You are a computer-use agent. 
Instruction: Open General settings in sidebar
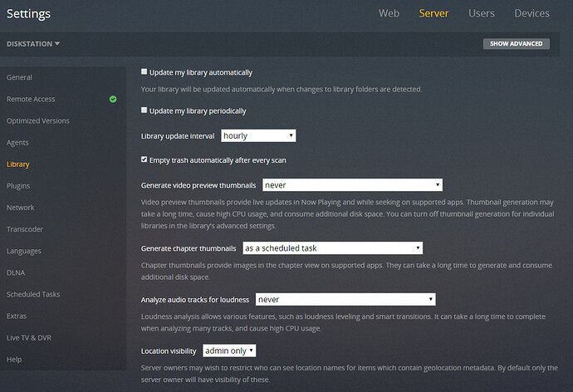19,77
